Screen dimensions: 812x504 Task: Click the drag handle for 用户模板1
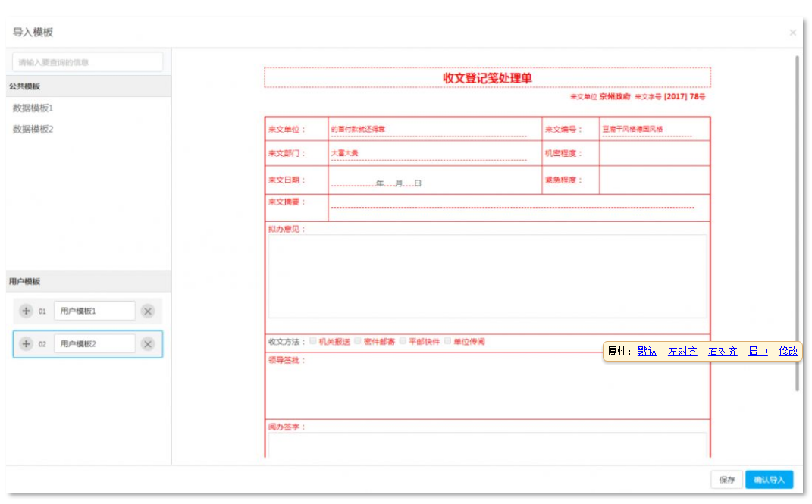tap(26, 311)
